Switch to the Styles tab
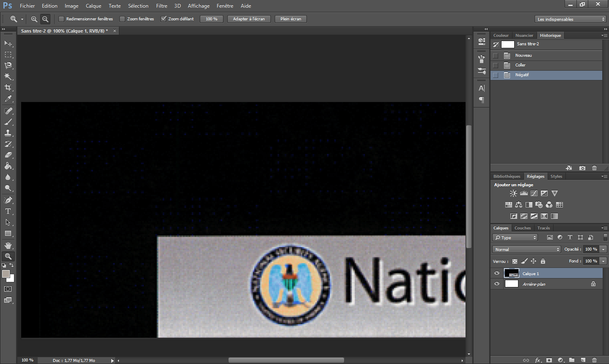 (556, 176)
